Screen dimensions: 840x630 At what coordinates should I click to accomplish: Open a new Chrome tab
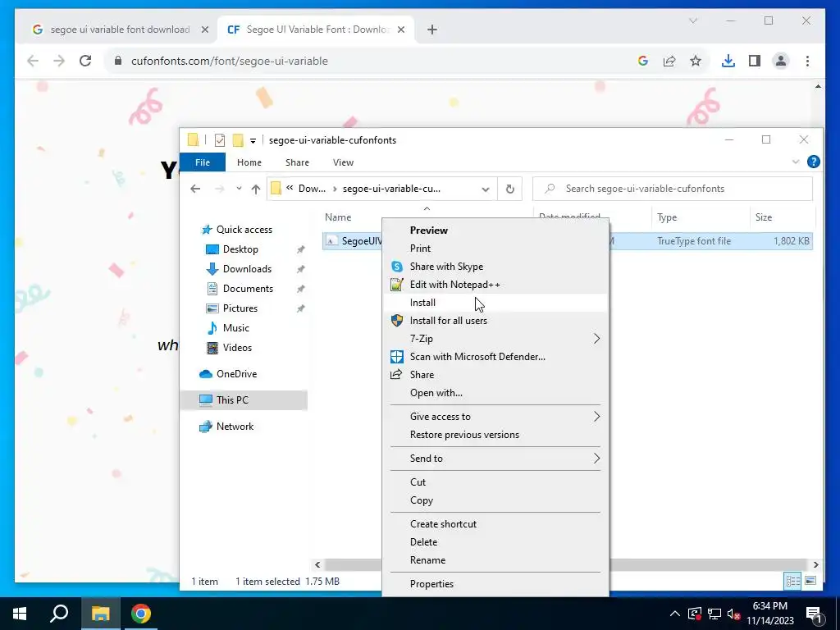432,30
